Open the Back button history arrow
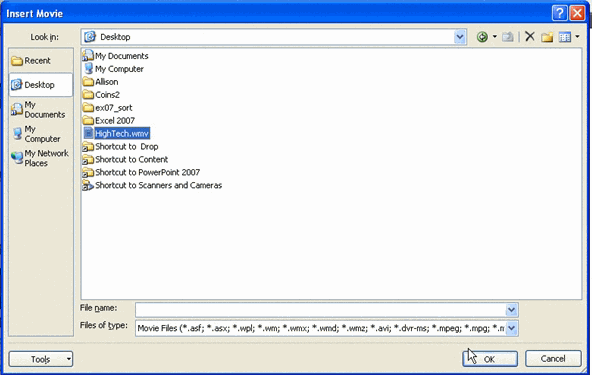 [x=495, y=37]
